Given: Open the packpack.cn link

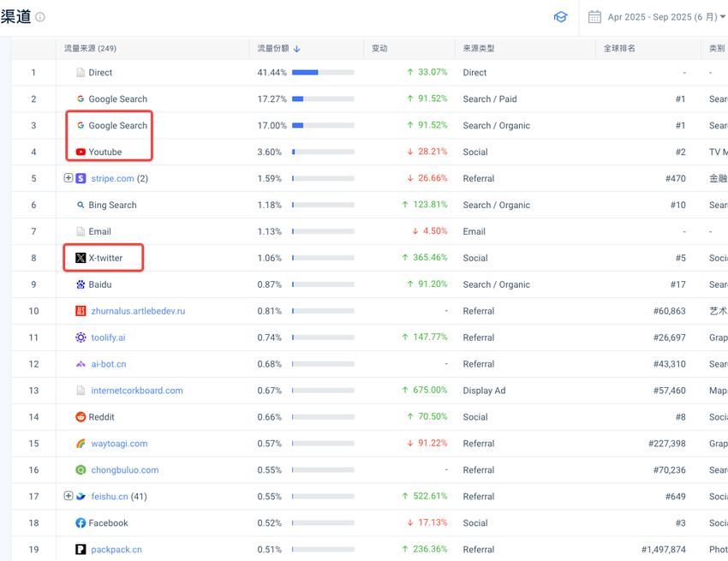Looking at the screenshot, I should 116,549.
